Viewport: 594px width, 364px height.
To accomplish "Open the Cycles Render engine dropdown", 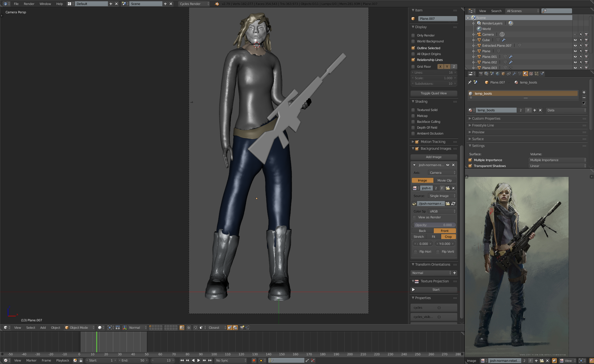I will 194,4.
